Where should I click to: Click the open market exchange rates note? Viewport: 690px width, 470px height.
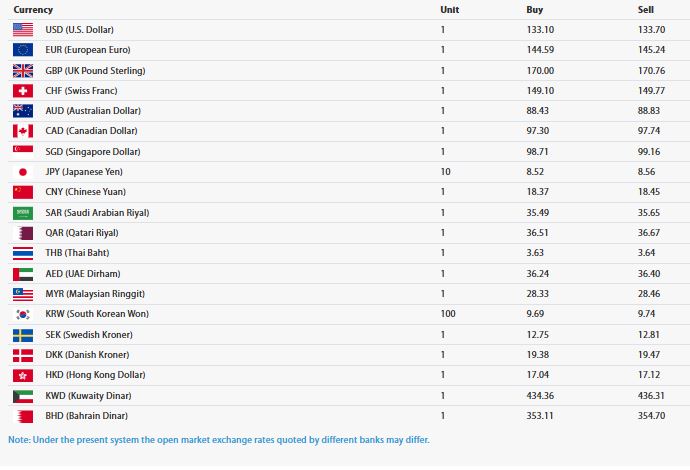tap(219, 440)
